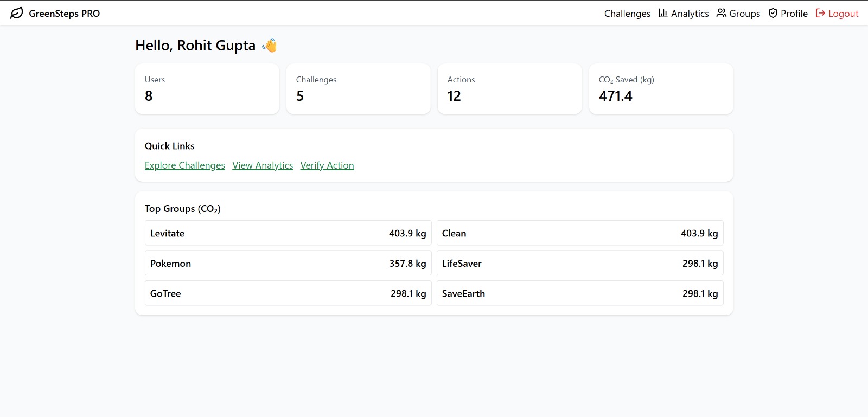Click the Pokemon group row
This screenshot has width=868, height=417.
click(x=288, y=264)
